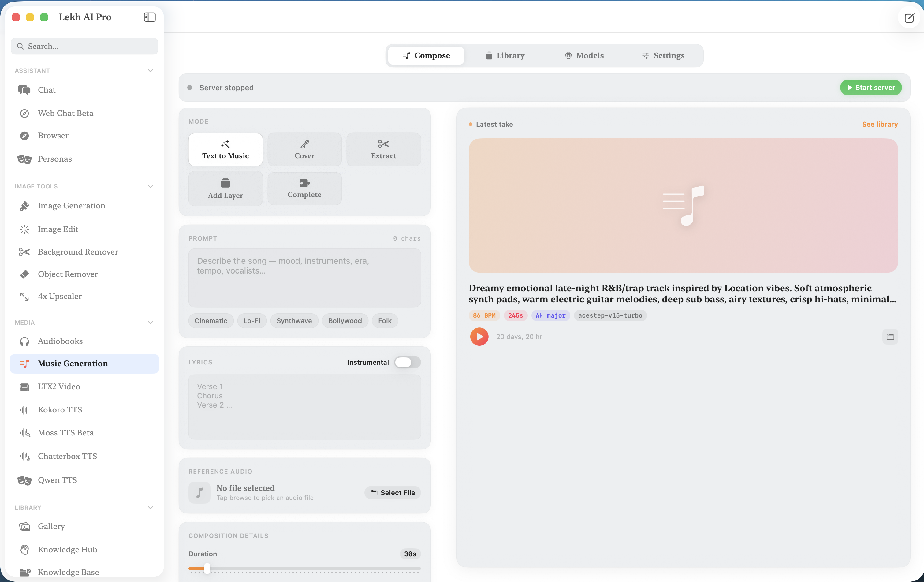924x582 pixels.
Task: Switch to the Compose tab
Action: [x=426, y=56]
